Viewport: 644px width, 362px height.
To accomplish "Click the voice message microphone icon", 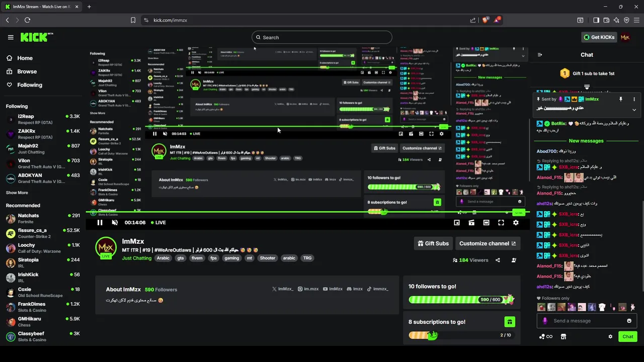I will coord(545,321).
